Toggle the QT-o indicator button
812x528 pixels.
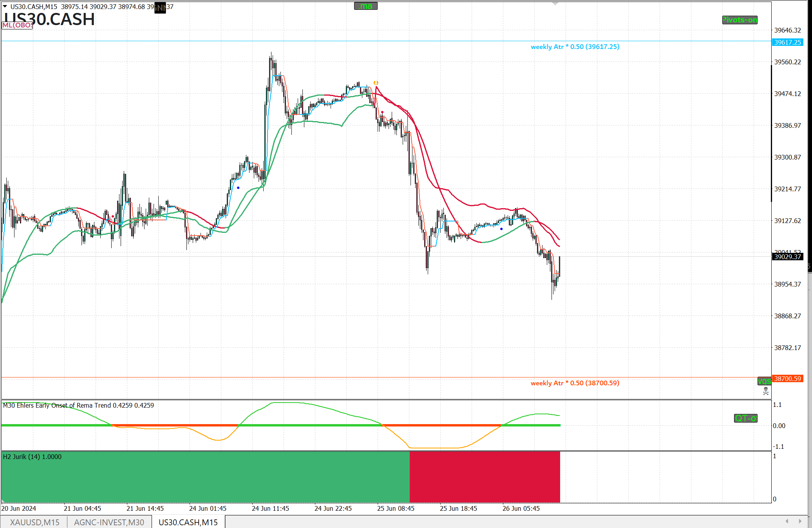(x=745, y=418)
